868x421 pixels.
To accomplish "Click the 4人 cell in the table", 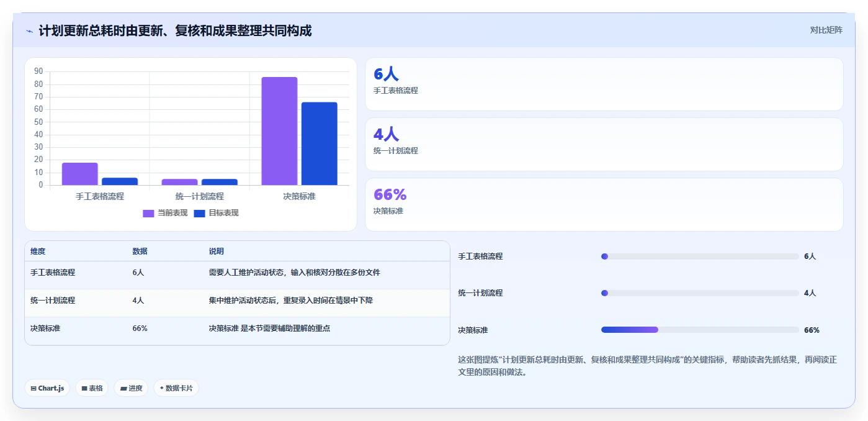I will click(x=138, y=301).
